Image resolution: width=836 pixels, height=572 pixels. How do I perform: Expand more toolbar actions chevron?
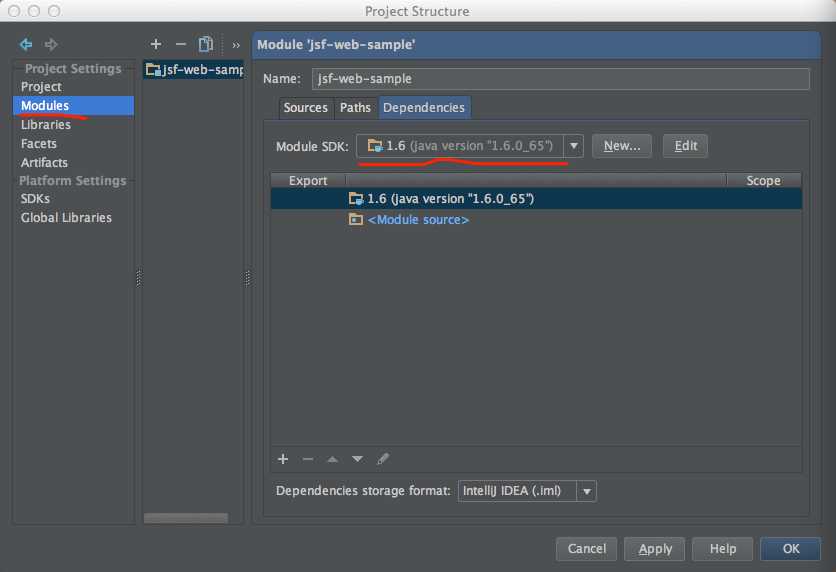tap(236, 45)
